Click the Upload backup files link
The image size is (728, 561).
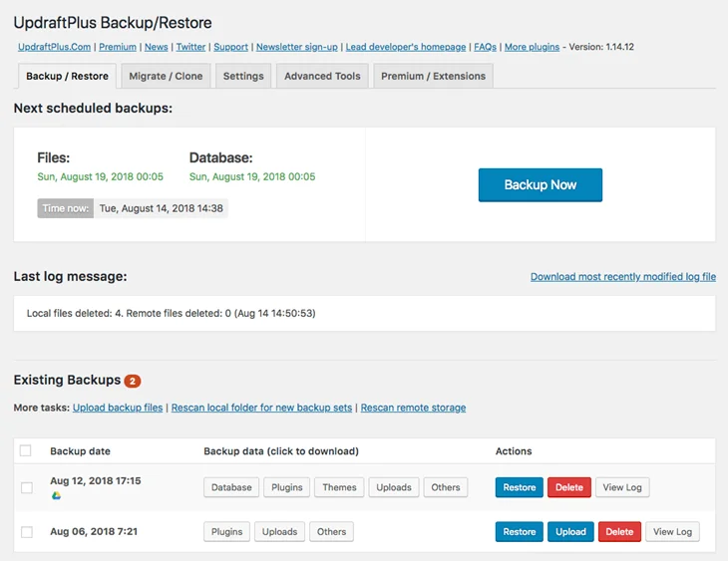(x=118, y=408)
